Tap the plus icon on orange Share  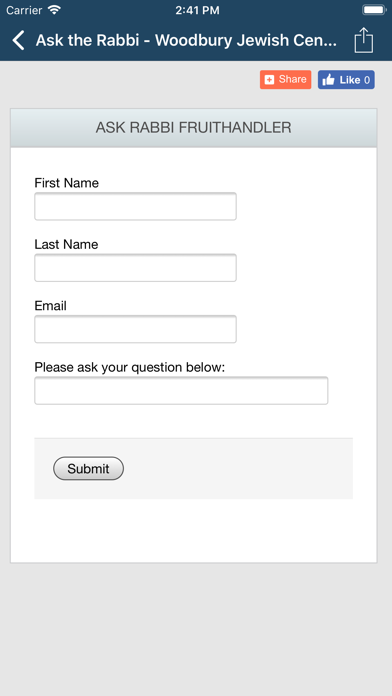coord(269,79)
